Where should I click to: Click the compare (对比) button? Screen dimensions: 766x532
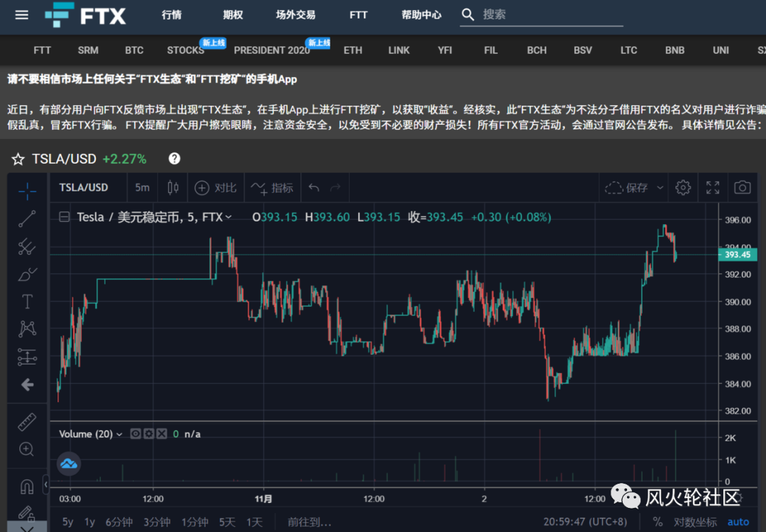click(216, 187)
